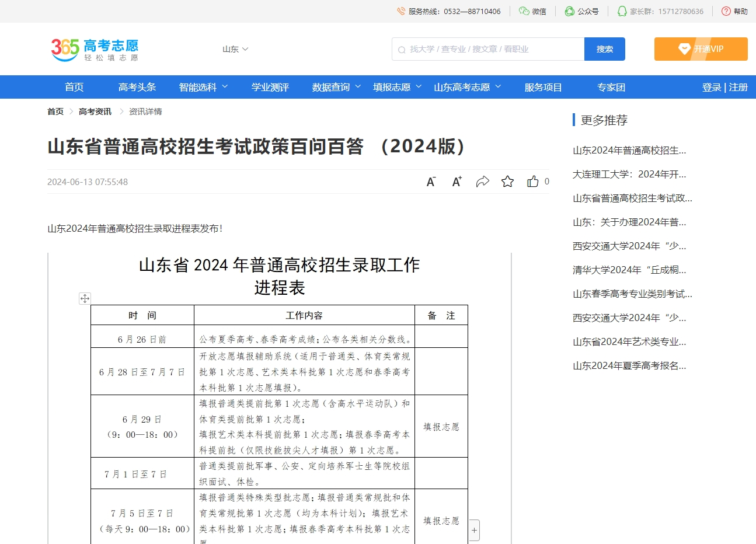Open recommendation 山东2024年夏季高考报名...
The height and width of the screenshot is (544, 756).
629,365
